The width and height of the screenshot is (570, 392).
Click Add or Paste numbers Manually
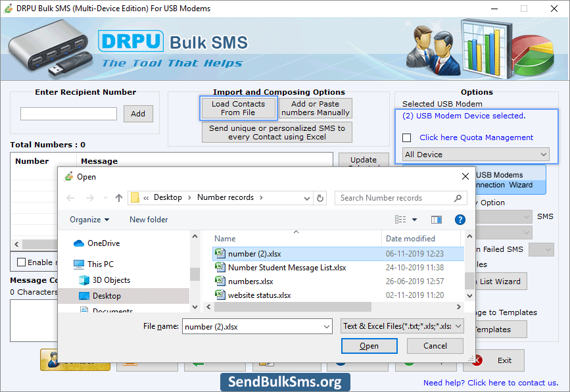(x=315, y=109)
